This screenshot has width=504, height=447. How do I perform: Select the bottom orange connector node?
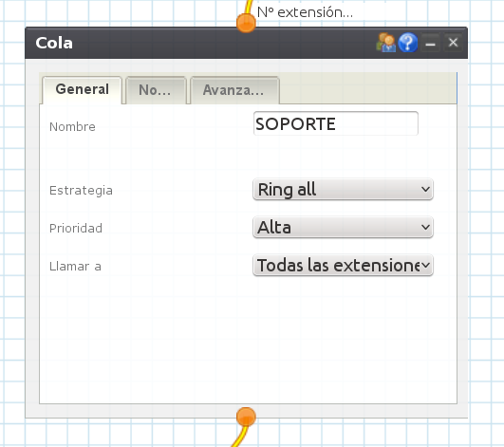point(246,418)
